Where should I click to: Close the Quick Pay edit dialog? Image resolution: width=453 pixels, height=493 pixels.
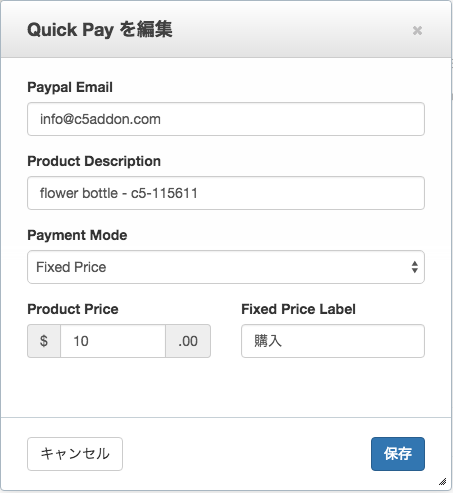click(417, 30)
